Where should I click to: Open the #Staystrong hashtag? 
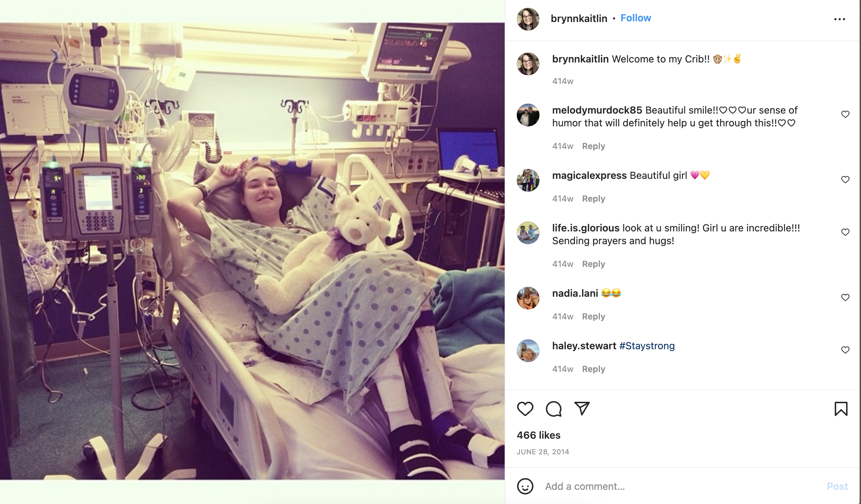647,346
